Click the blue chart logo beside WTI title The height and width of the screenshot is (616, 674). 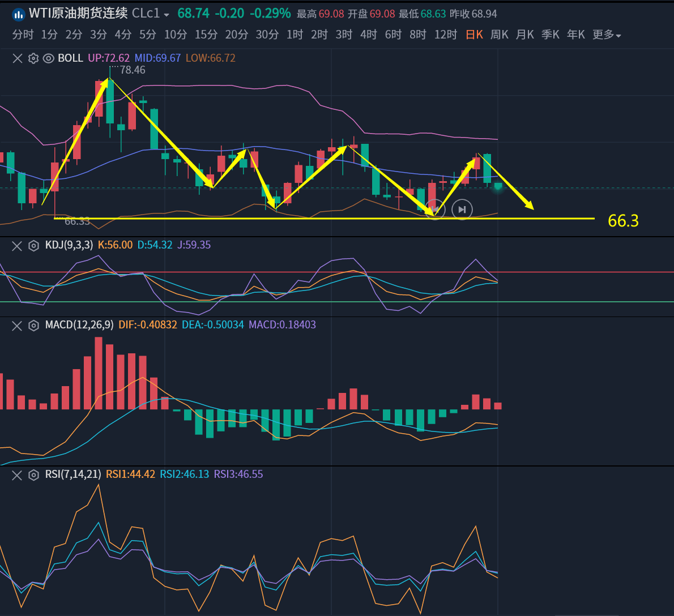coord(18,14)
